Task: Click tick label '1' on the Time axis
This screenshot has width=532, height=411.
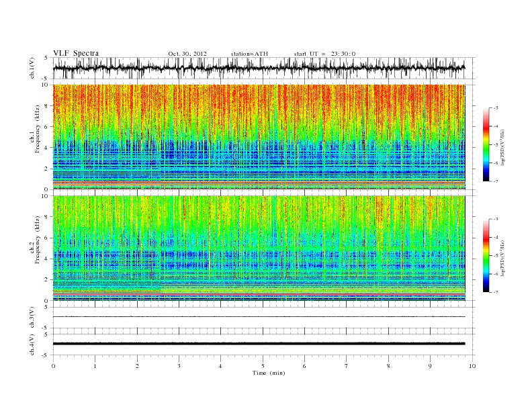Action: click(x=95, y=366)
